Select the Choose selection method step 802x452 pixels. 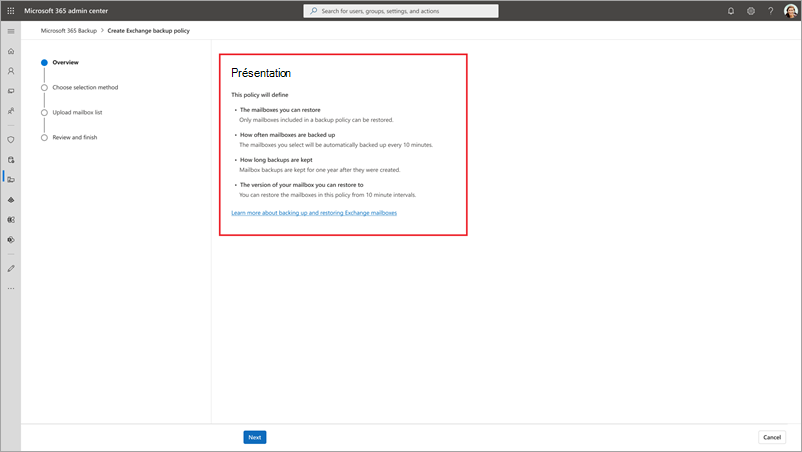click(85, 87)
